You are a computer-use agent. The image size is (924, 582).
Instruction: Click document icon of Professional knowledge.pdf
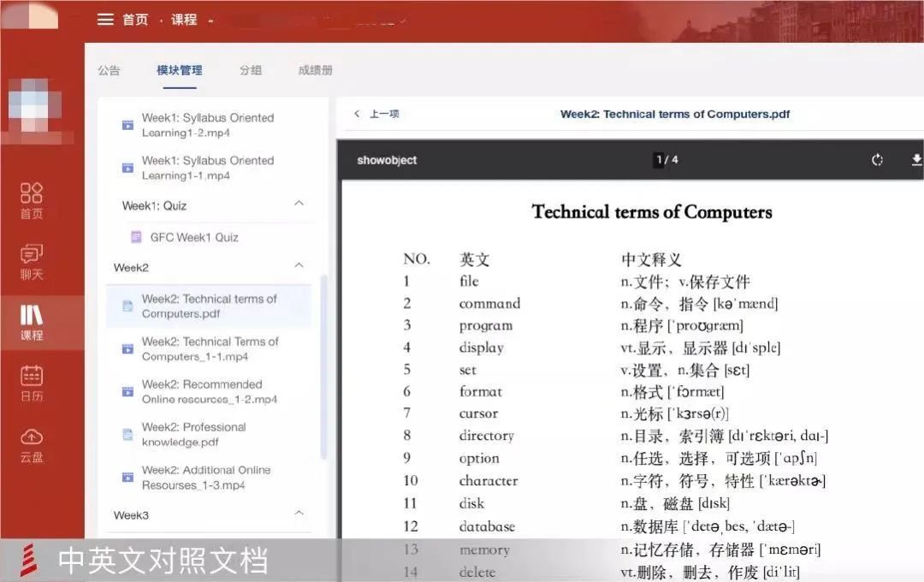(127, 435)
